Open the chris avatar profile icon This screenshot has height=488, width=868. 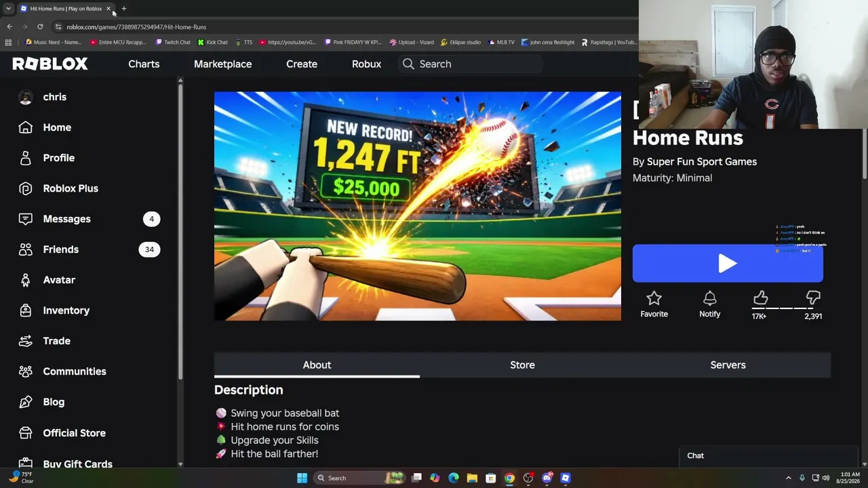[25, 97]
